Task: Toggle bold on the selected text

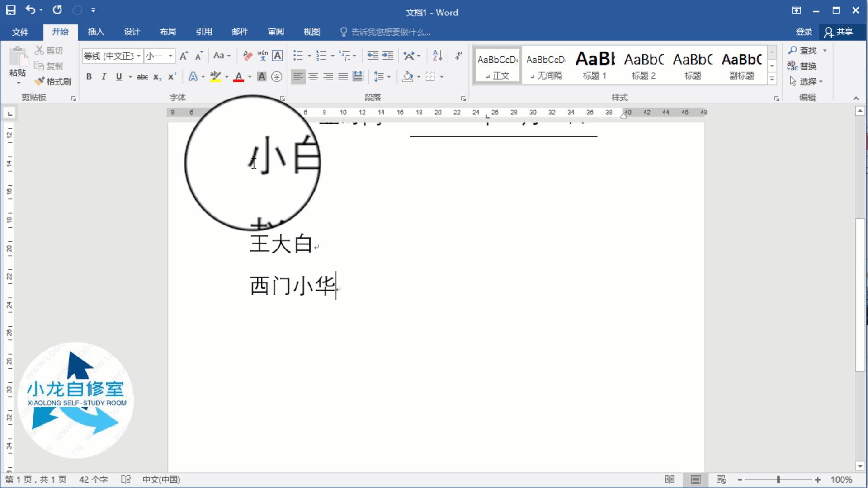Action: pyautogui.click(x=89, y=77)
